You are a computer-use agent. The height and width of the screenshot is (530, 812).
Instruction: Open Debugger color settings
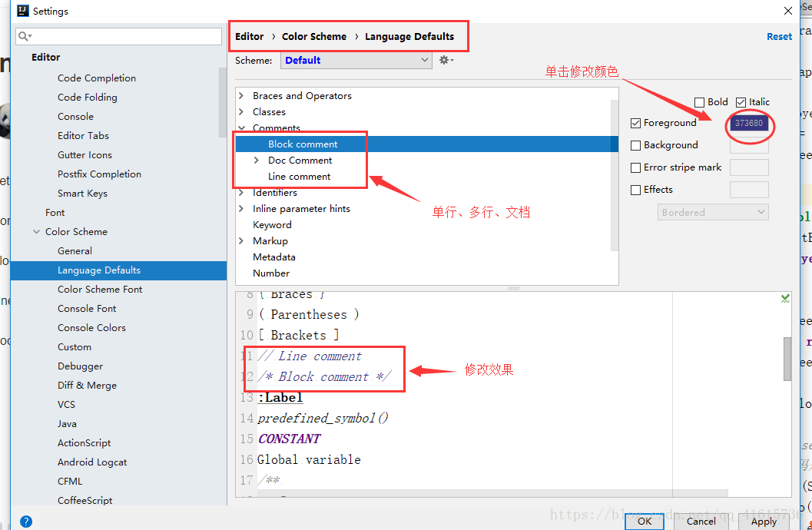click(x=80, y=366)
